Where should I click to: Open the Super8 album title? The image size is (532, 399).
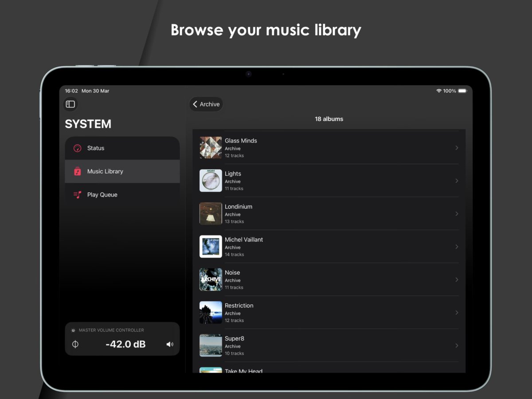coord(235,339)
